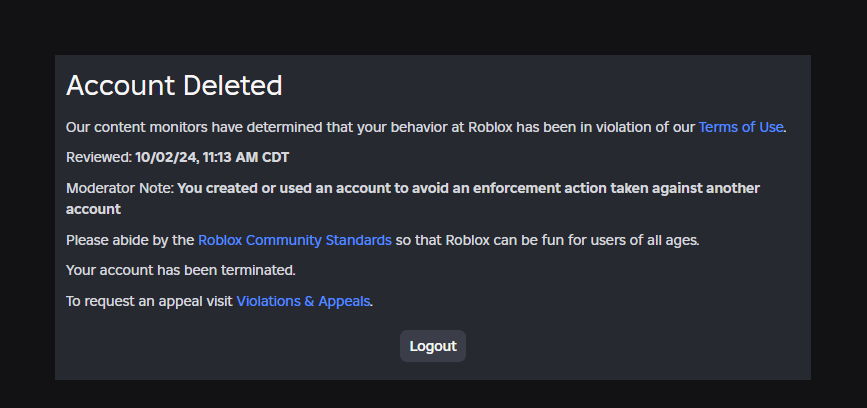
Task: Click the 'To request an appeal visit' text
Action: coord(149,301)
